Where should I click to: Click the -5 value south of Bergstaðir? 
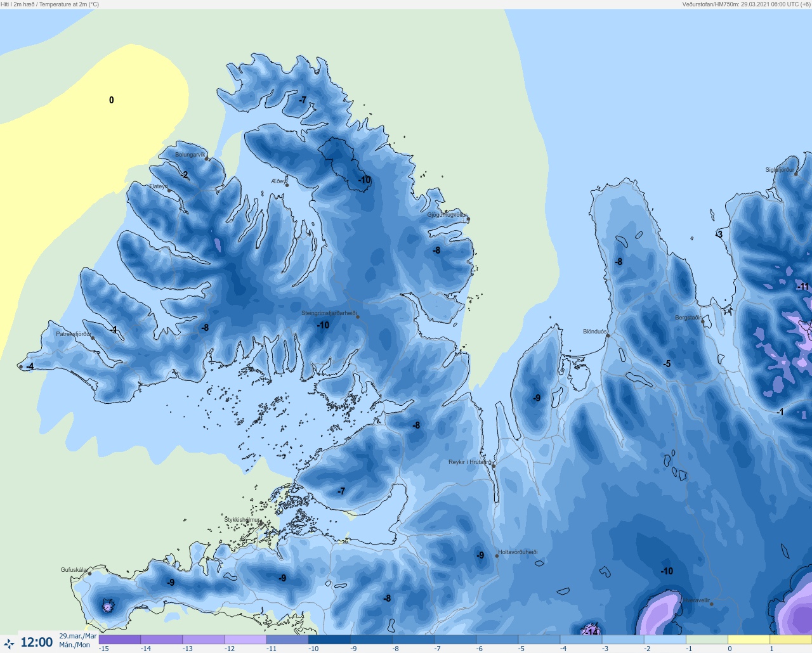(x=666, y=364)
